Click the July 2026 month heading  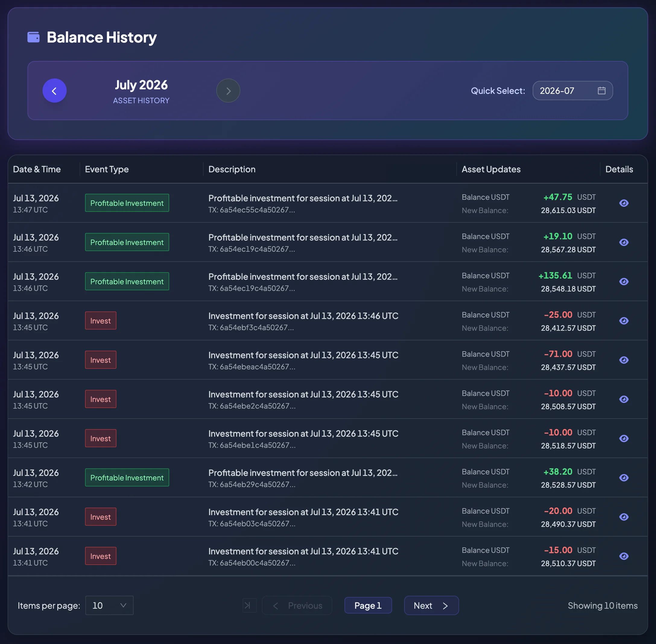pyautogui.click(x=141, y=85)
